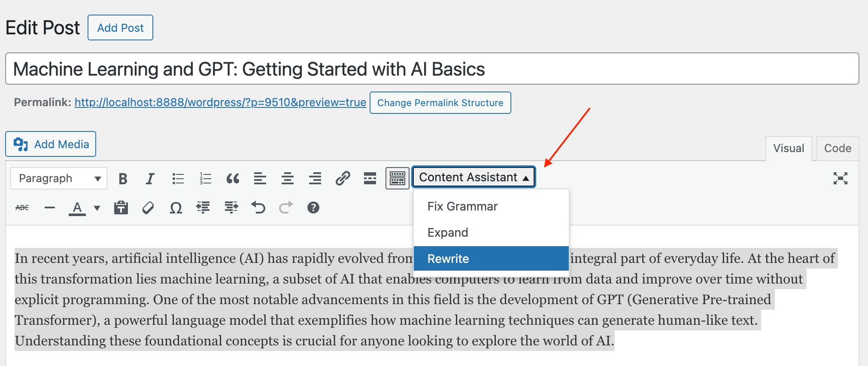The height and width of the screenshot is (366, 868).
Task: Insert a numbered list
Action: (x=205, y=178)
